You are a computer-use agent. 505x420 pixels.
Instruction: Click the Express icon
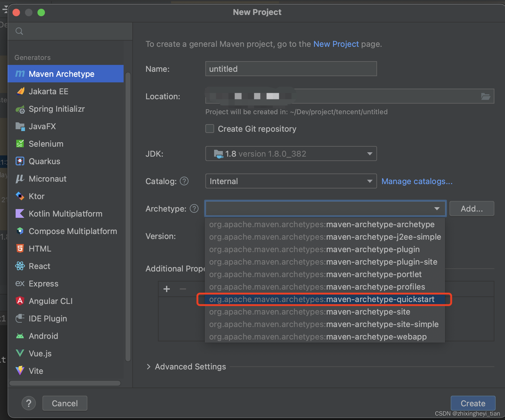(20, 284)
